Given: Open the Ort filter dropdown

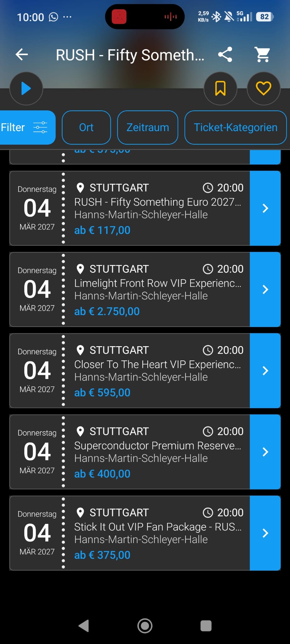Looking at the screenshot, I should point(86,127).
